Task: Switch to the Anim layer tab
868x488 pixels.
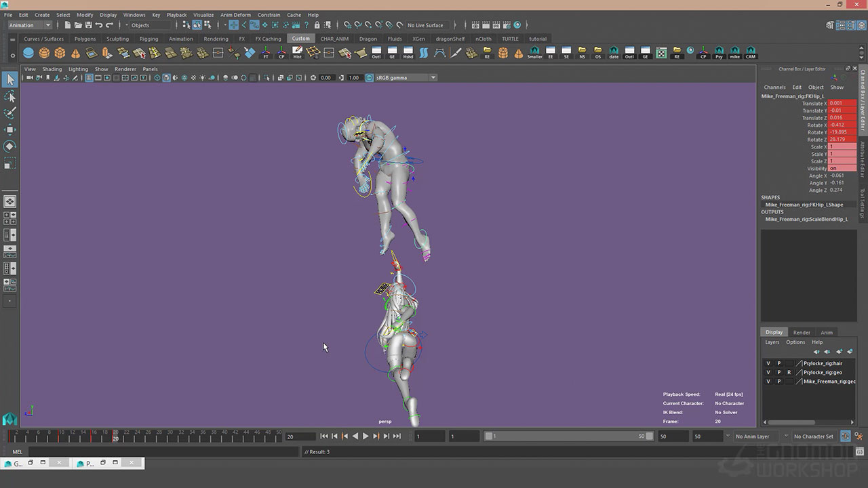Action: coord(827,332)
